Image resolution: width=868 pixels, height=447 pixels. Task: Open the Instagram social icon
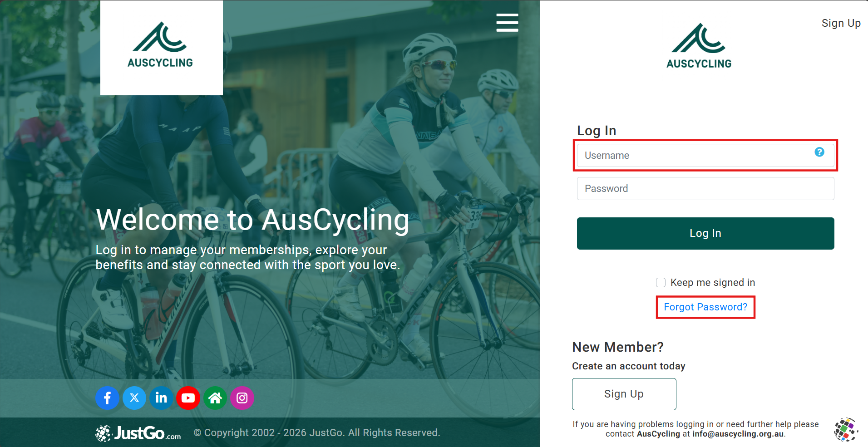coord(242,398)
